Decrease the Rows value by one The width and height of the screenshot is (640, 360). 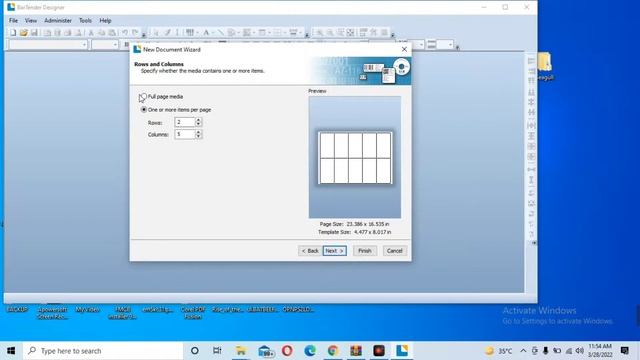[198, 124]
